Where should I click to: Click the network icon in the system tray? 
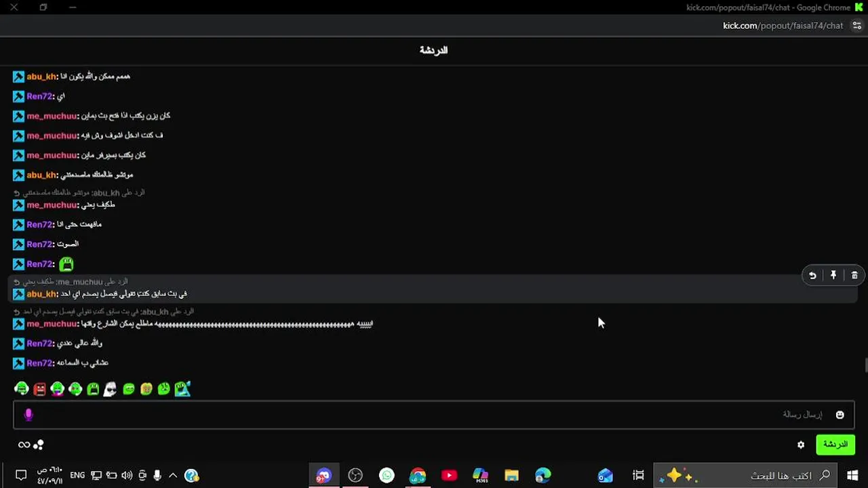click(x=96, y=475)
